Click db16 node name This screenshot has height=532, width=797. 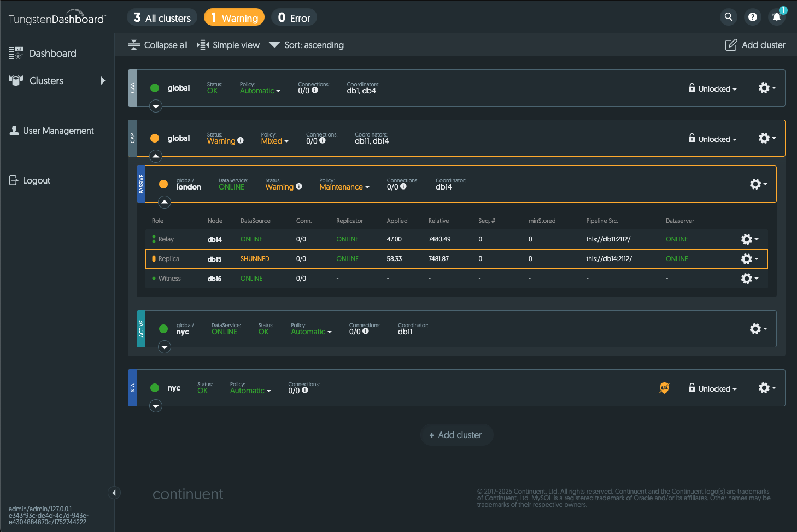point(215,279)
